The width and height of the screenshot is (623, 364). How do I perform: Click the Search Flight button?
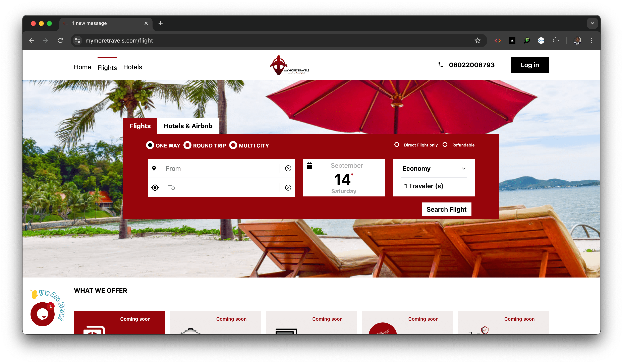(x=447, y=209)
